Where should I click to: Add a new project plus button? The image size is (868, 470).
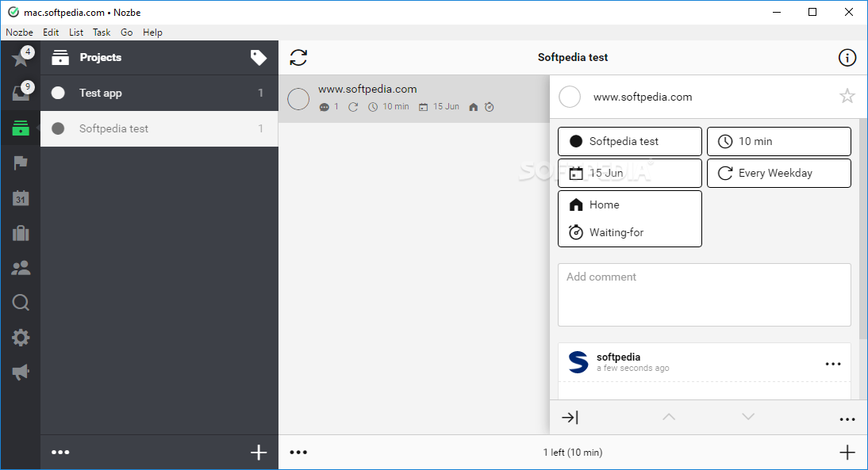pyautogui.click(x=259, y=453)
